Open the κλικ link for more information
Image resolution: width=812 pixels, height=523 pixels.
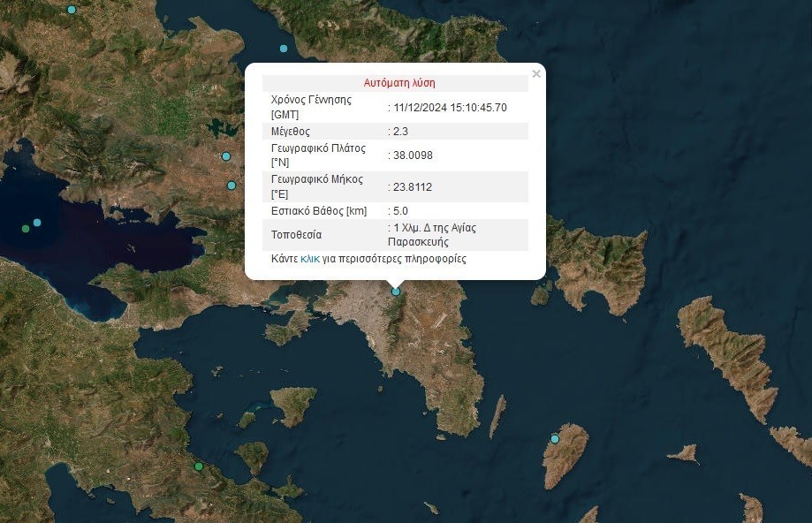tap(310, 259)
